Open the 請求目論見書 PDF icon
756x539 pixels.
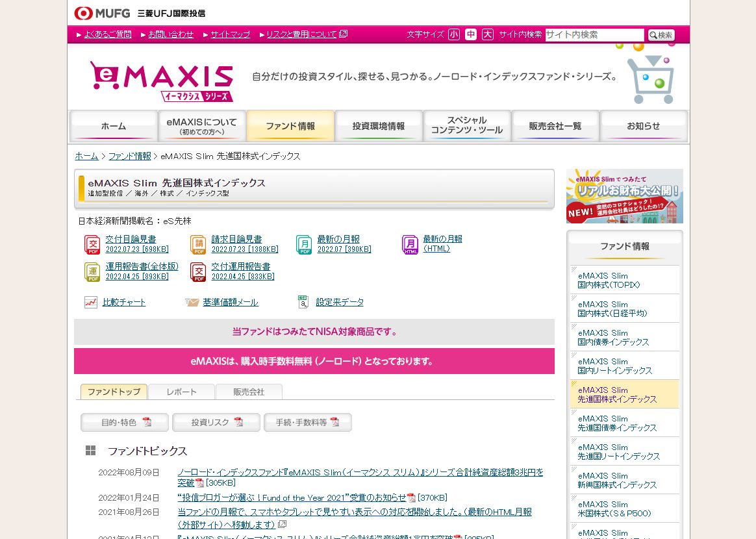pos(198,244)
